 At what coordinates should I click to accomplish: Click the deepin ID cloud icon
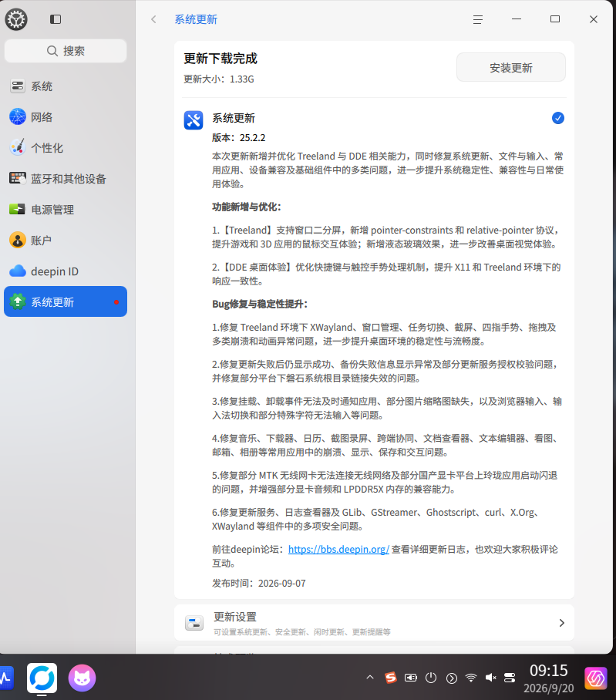click(18, 271)
